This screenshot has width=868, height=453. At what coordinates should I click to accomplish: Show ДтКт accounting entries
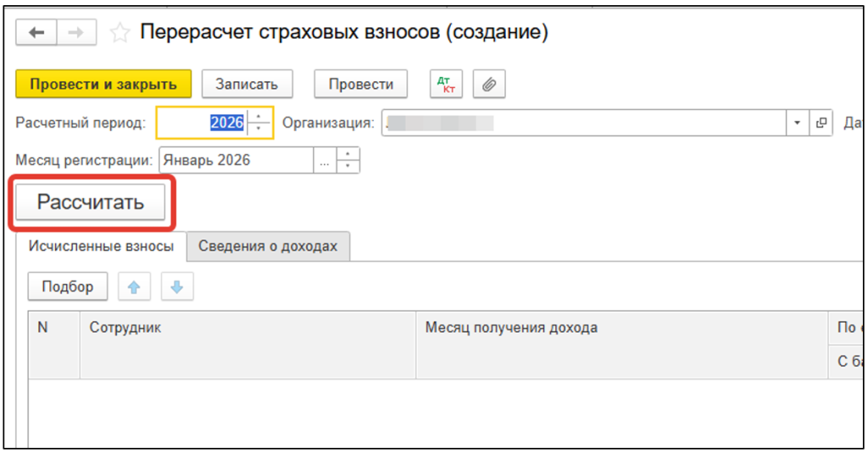click(x=446, y=84)
